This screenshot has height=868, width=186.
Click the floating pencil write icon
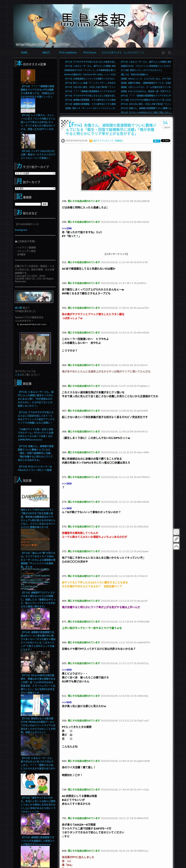tap(176, 539)
